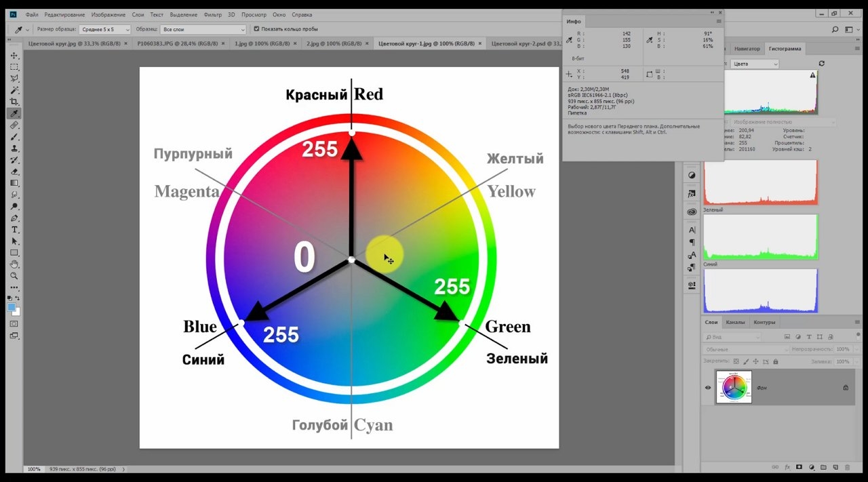Select the Brush tool
The width and height of the screenshot is (868, 482).
tap(14, 137)
